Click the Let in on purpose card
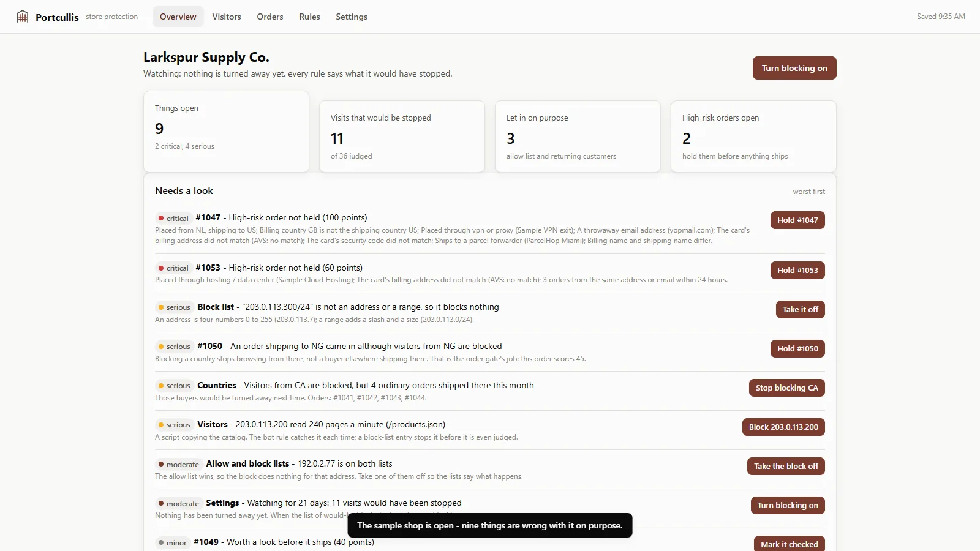The width and height of the screenshot is (980, 551). [578, 137]
